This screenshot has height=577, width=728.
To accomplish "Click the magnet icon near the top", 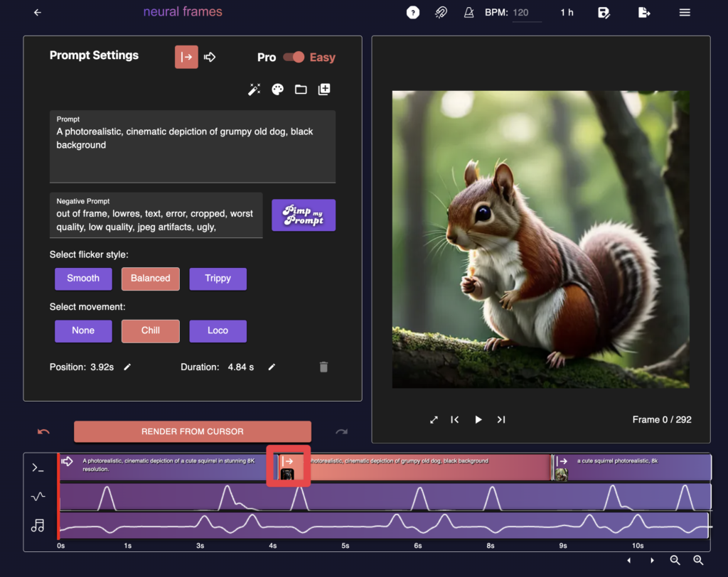I will 441,12.
